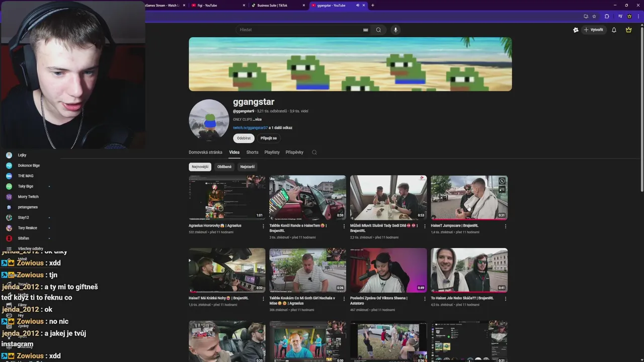
Task: Open the browser media control icon
Action: 620,16
